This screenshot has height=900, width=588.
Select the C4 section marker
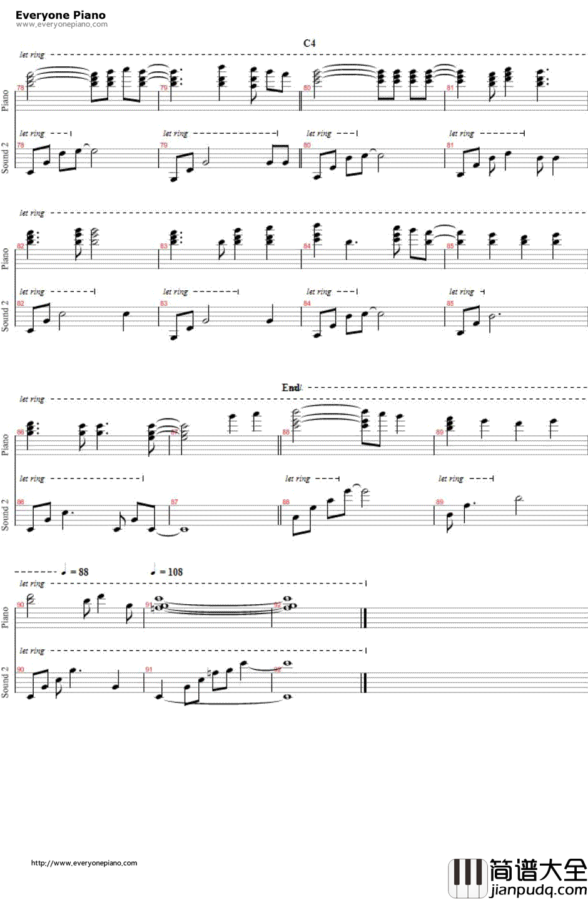309,43
